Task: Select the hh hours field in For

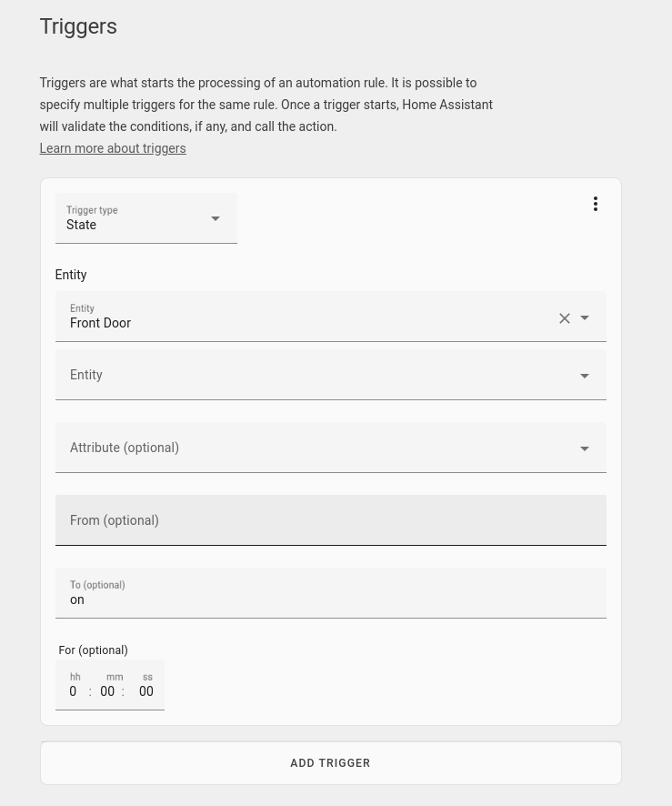Action: 73,691
